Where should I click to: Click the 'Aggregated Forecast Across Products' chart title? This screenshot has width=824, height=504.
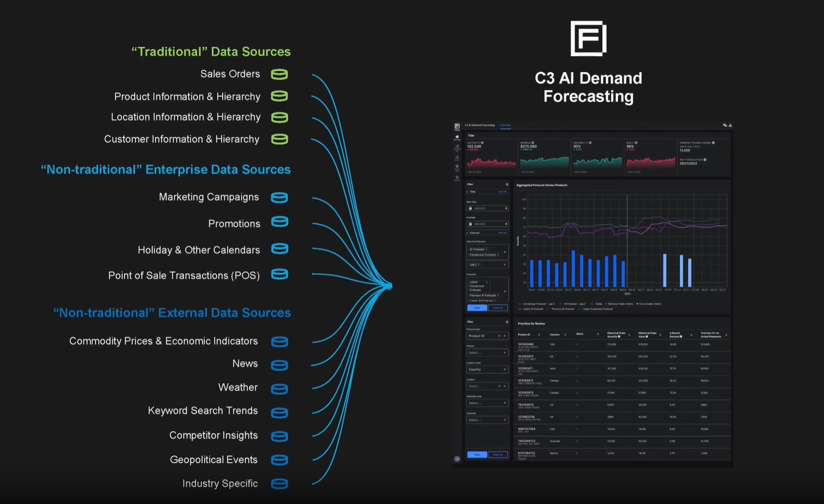(x=542, y=185)
